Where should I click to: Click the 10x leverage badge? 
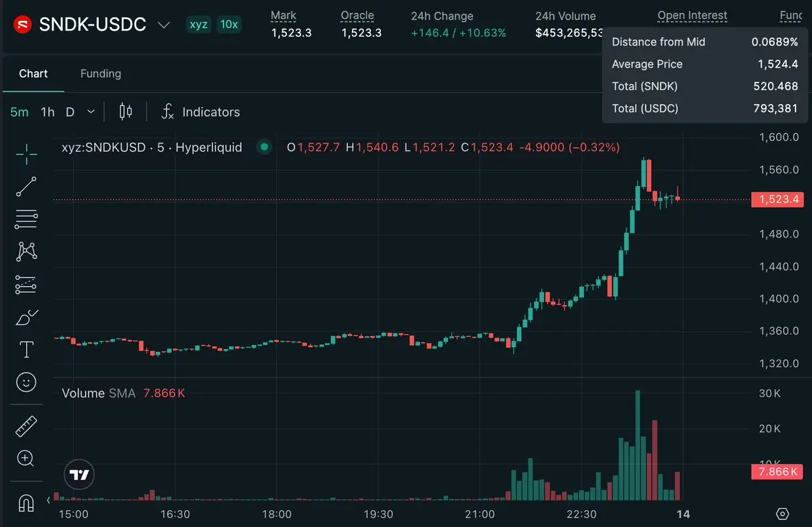point(229,25)
